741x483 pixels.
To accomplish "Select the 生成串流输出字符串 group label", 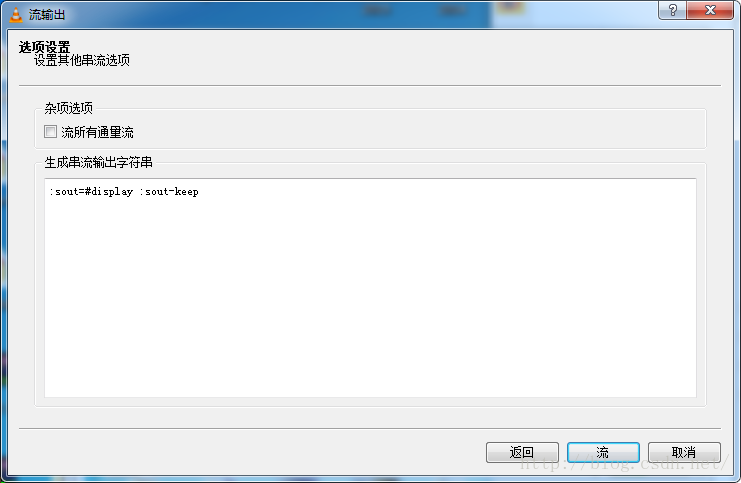I will tap(98, 163).
